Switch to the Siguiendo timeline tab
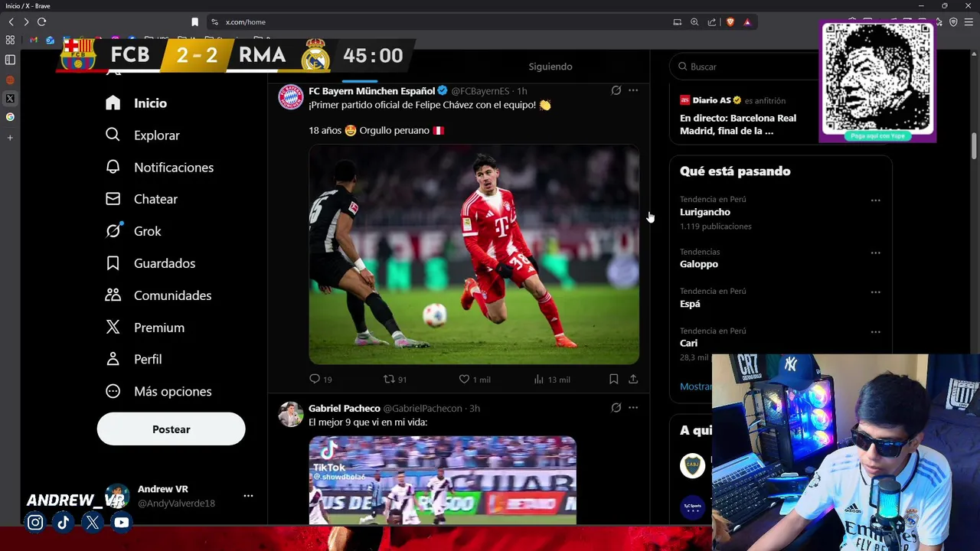980x551 pixels. [x=550, y=67]
